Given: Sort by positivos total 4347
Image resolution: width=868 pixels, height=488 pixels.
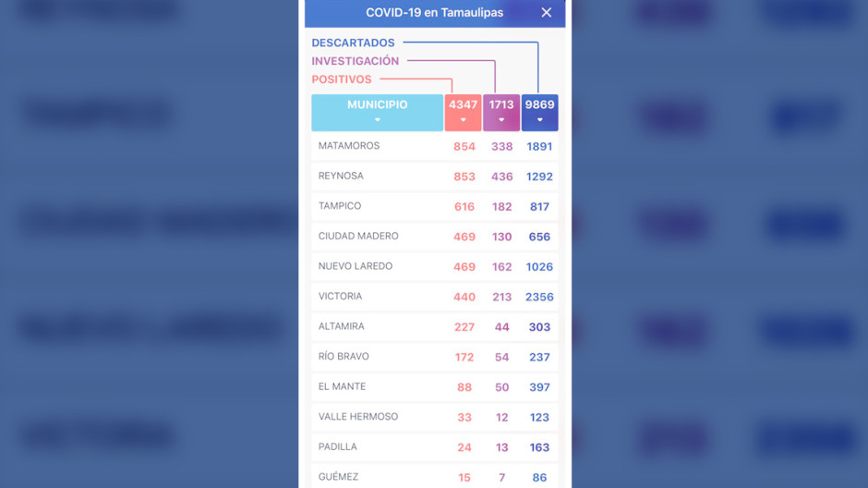Looking at the screenshot, I should (463, 112).
